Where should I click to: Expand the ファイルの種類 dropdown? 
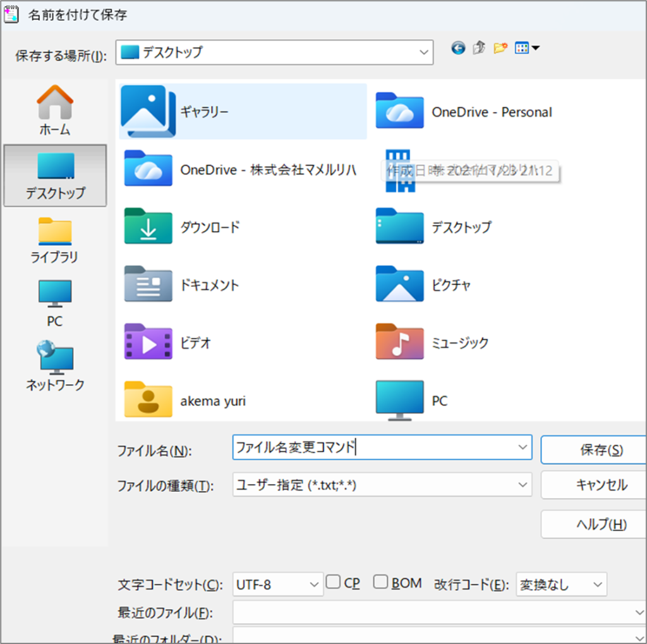coord(523,485)
